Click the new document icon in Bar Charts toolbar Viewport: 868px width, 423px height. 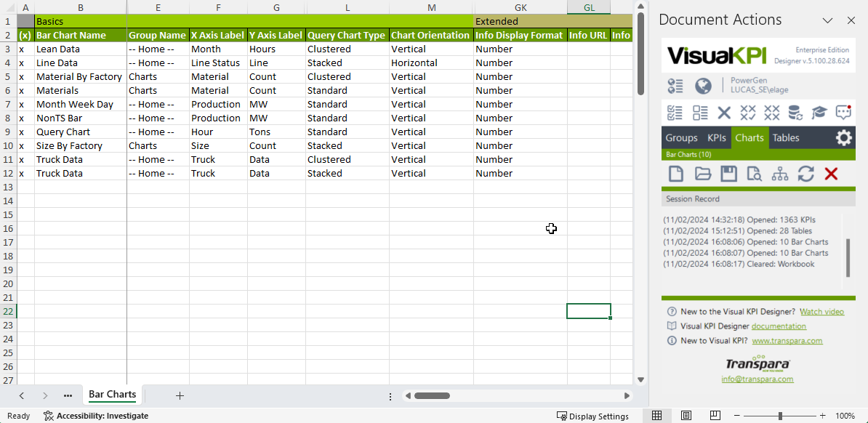coord(676,174)
